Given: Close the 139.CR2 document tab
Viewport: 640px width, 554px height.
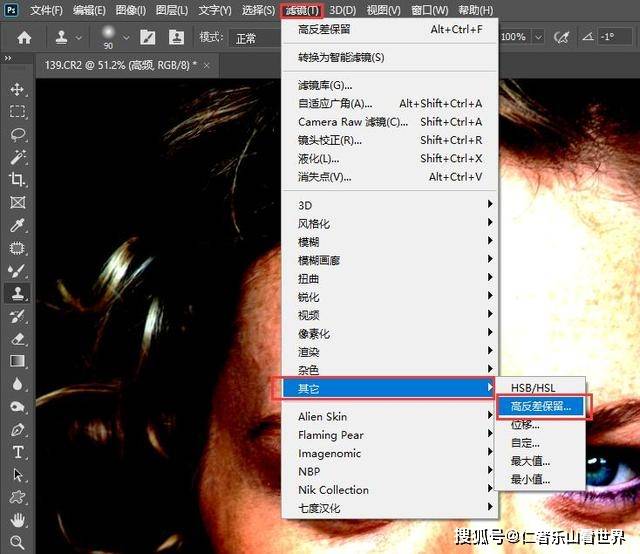Looking at the screenshot, I should (207, 65).
